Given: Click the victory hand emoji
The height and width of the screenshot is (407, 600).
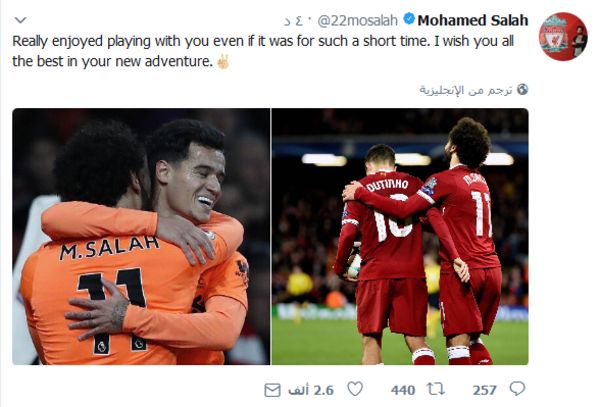Looking at the screenshot, I should point(223,61).
